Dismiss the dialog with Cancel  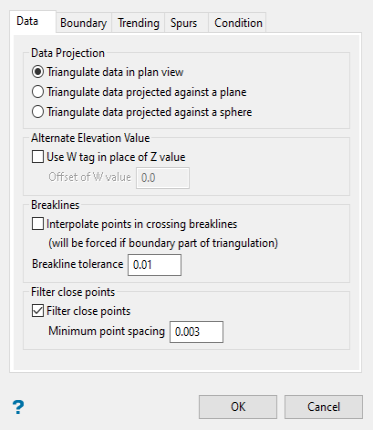(323, 407)
